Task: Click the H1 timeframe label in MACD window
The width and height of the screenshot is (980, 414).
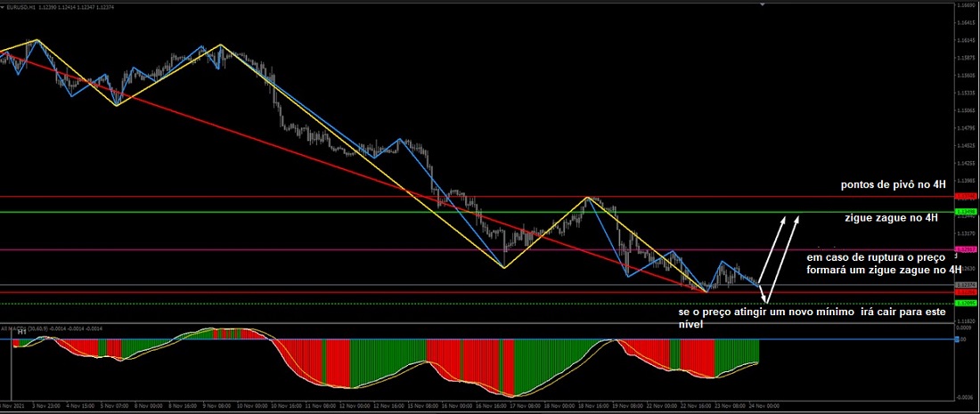Action: tap(20, 331)
